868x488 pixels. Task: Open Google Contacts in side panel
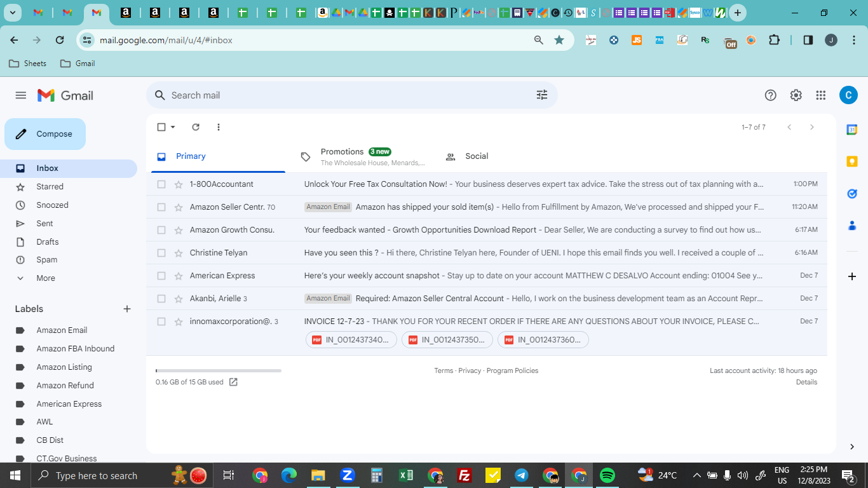click(852, 225)
